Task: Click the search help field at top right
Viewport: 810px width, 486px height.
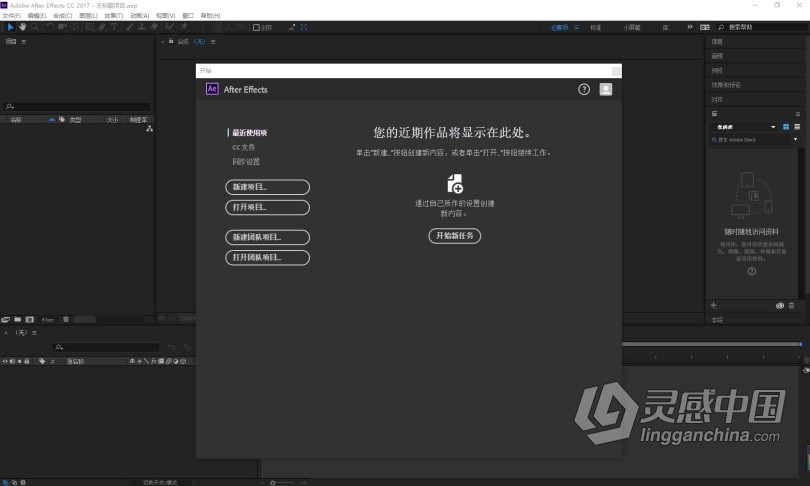Action: pos(762,27)
